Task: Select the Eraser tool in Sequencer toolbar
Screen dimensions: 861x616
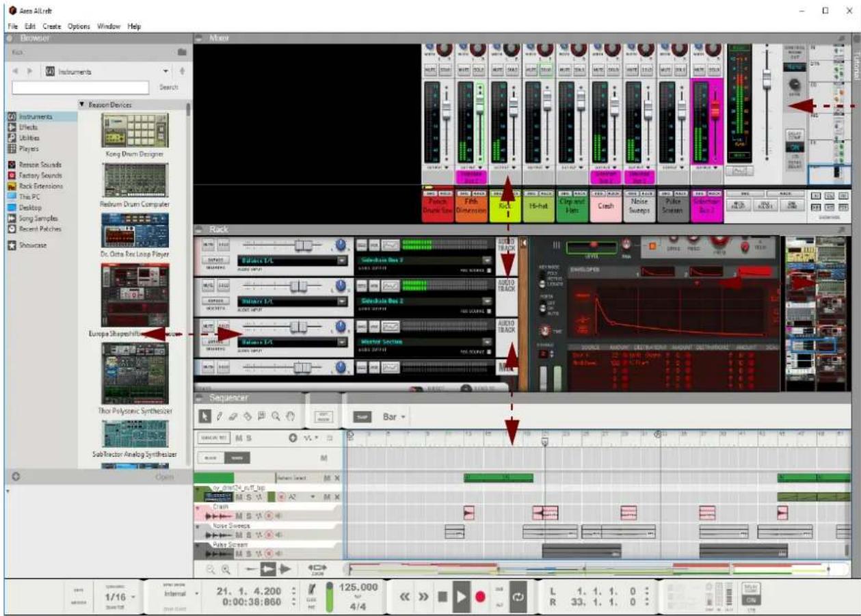Action: click(233, 415)
